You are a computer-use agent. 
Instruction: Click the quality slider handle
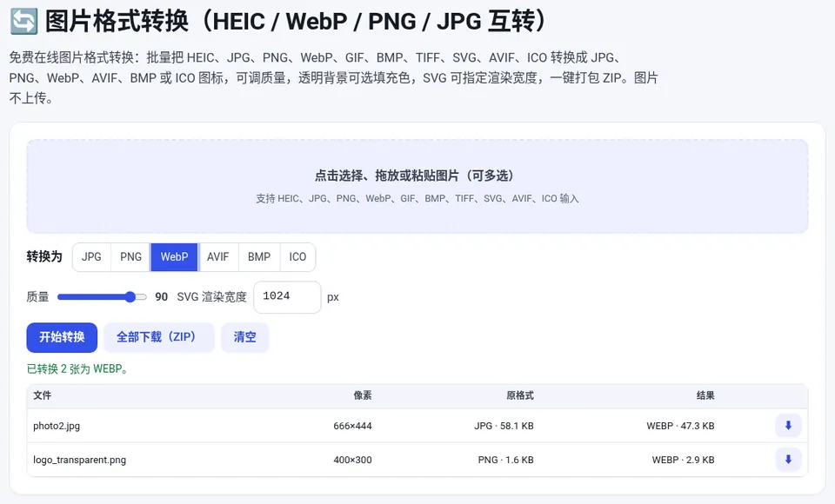point(130,297)
